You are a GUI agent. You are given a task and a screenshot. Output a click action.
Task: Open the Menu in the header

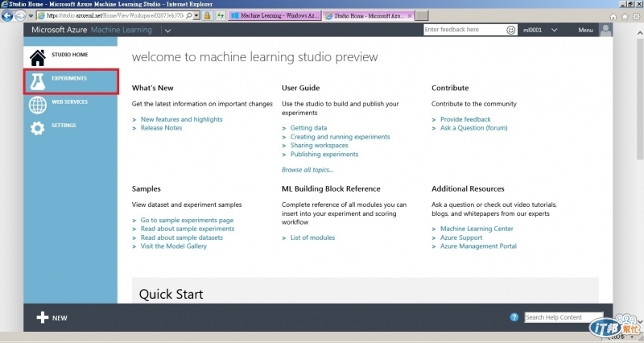click(585, 30)
